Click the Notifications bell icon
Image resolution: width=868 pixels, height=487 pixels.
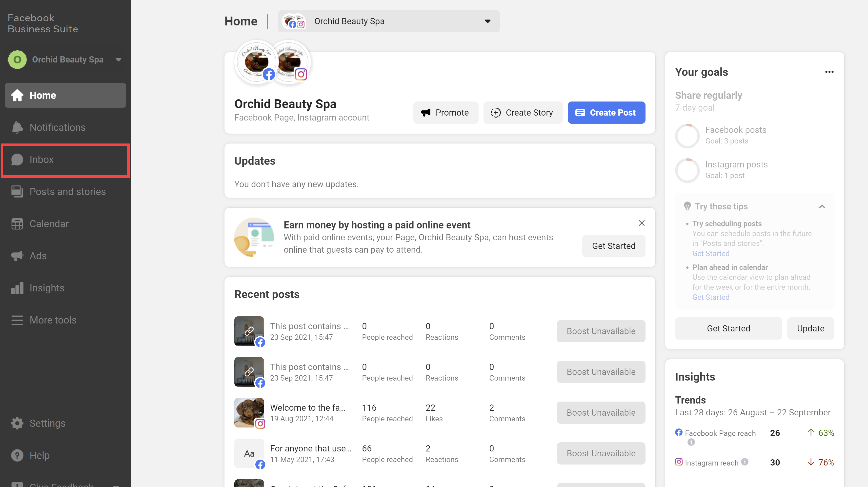(x=17, y=127)
